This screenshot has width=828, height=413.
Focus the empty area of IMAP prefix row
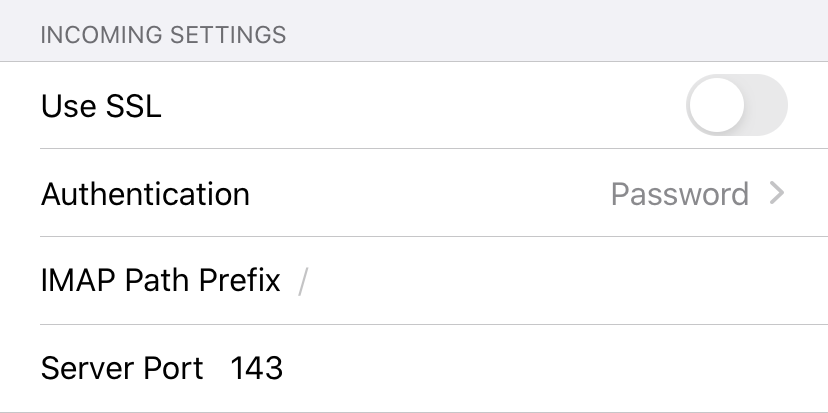(565, 280)
